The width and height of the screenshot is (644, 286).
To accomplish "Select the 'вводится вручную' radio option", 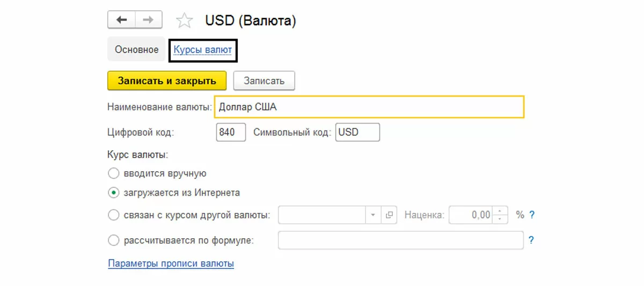I will point(113,173).
